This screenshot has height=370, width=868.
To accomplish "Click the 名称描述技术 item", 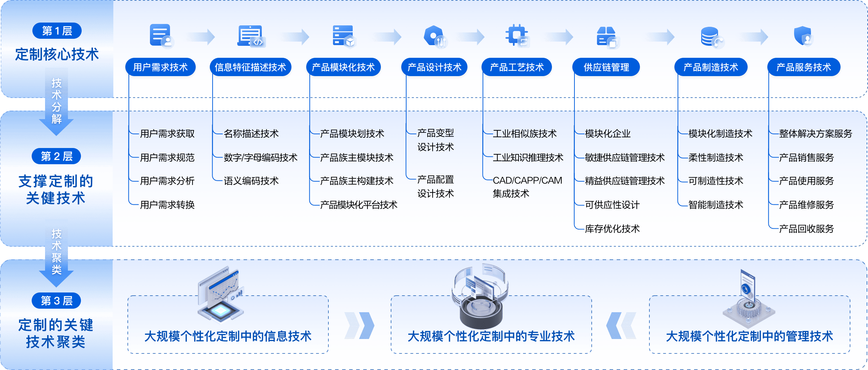I will click(x=251, y=134).
